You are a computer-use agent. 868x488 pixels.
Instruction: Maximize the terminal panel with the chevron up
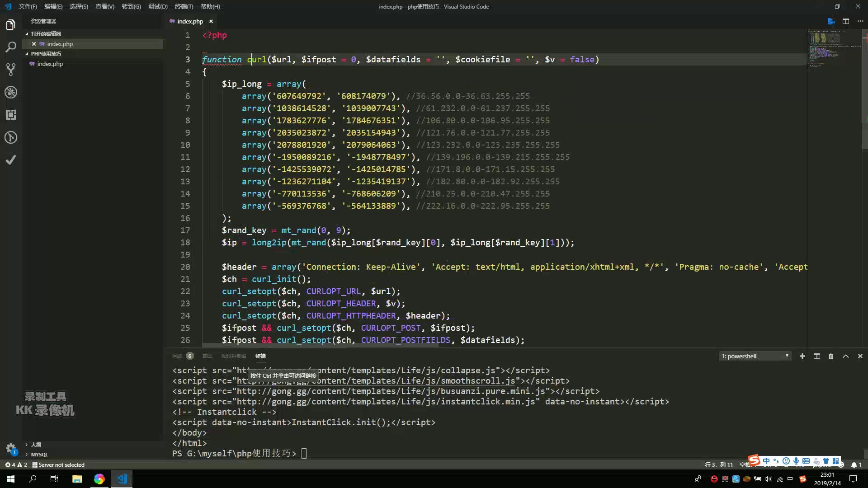tap(846, 356)
